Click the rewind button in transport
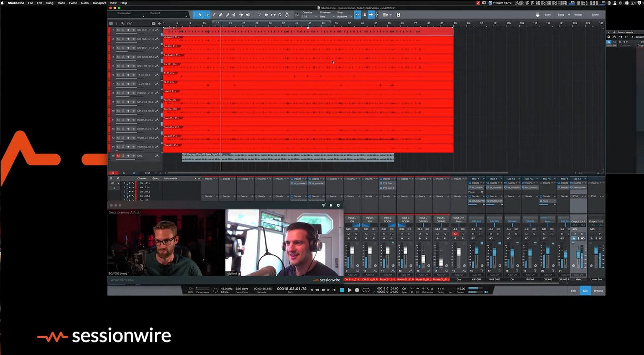 (x=317, y=290)
